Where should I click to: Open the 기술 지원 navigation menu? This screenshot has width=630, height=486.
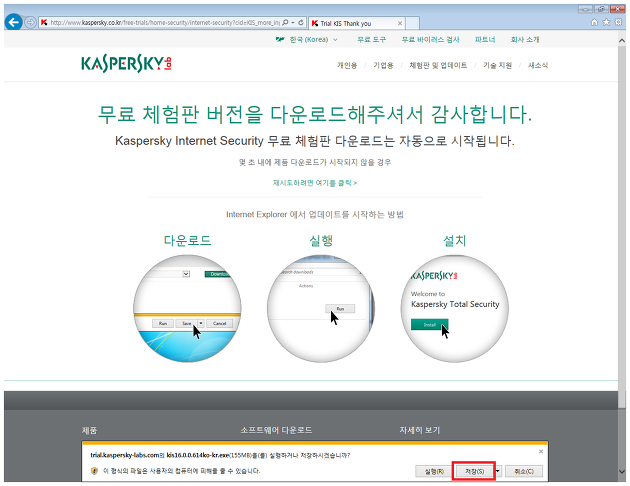497,65
